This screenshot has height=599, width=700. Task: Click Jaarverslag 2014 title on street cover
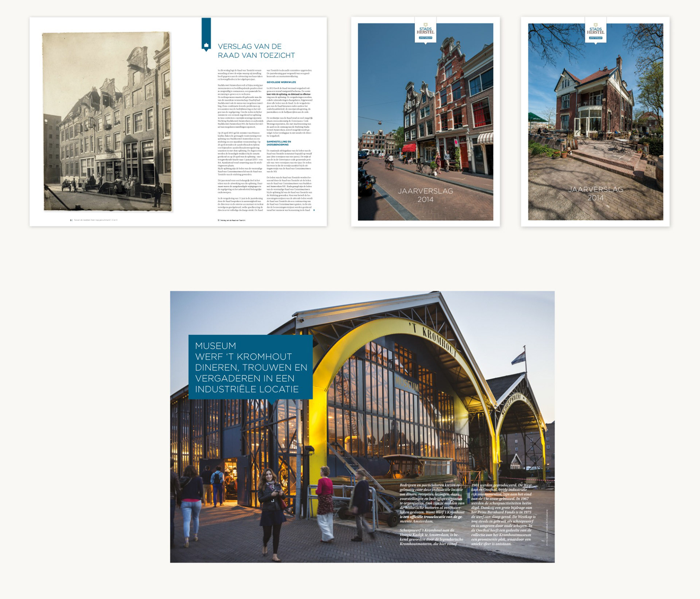pos(425,195)
